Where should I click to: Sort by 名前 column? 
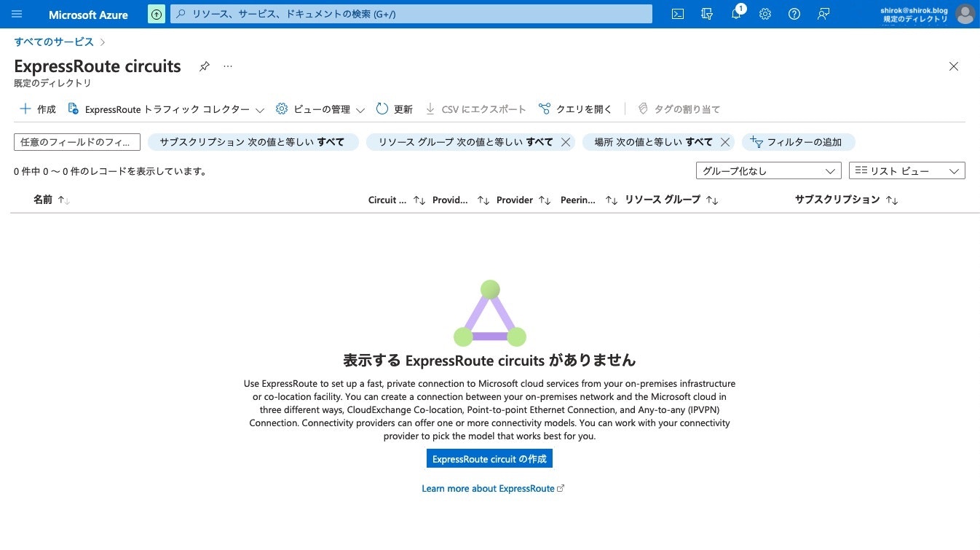(x=51, y=200)
